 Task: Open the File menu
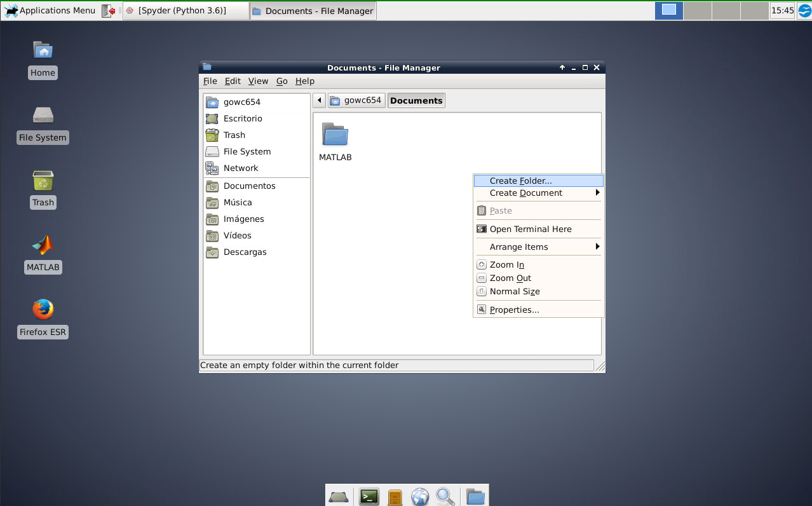210,81
